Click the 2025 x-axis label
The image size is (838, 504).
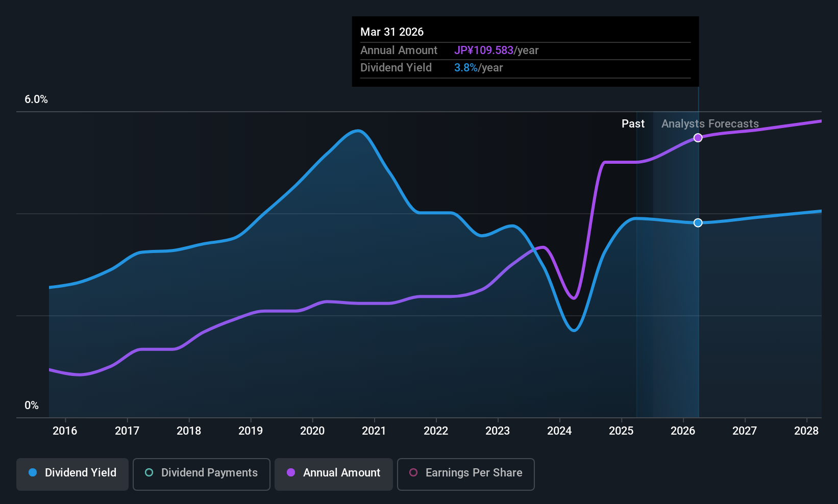pos(621,431)
